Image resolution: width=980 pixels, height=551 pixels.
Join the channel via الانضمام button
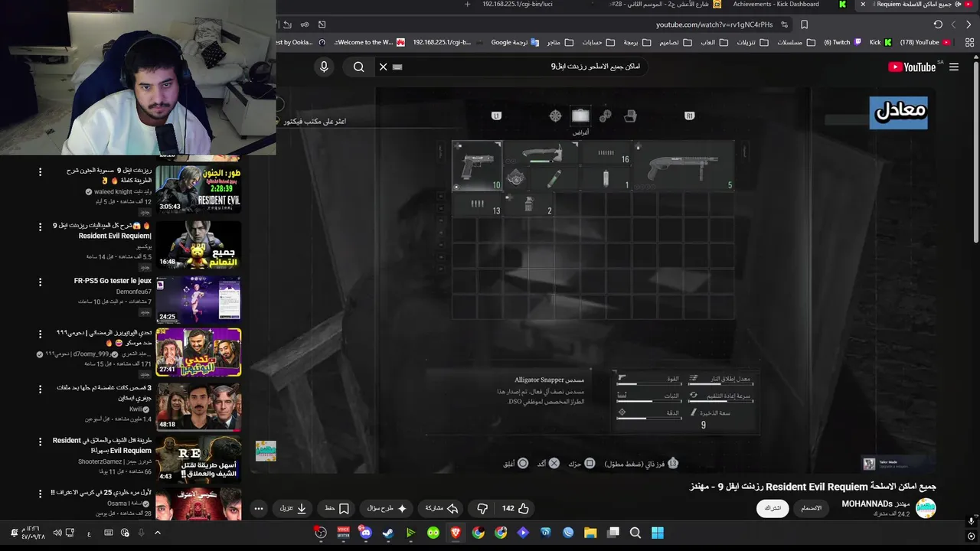(811, 508)
